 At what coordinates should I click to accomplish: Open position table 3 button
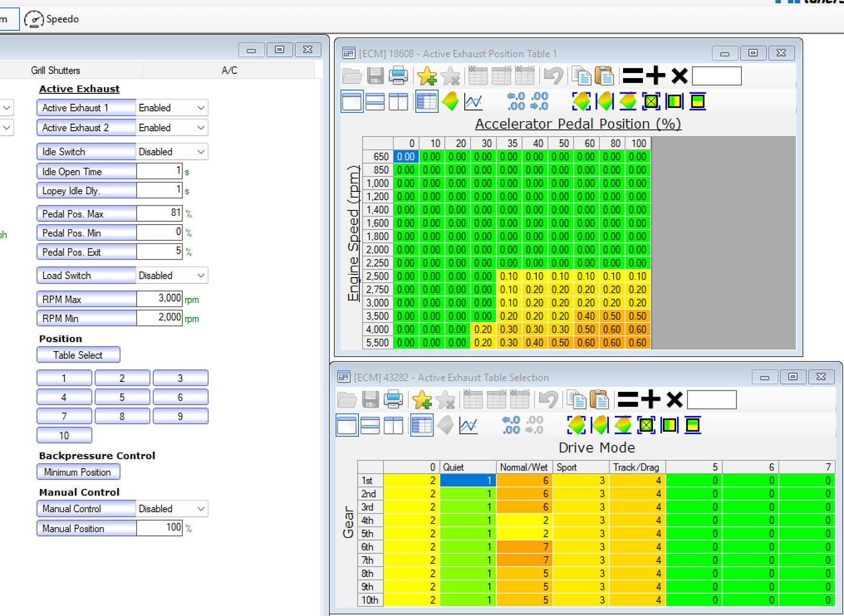tap(180, 378)
